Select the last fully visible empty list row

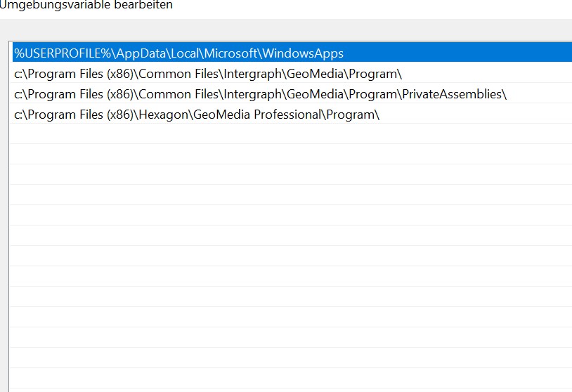pos(281,378)
